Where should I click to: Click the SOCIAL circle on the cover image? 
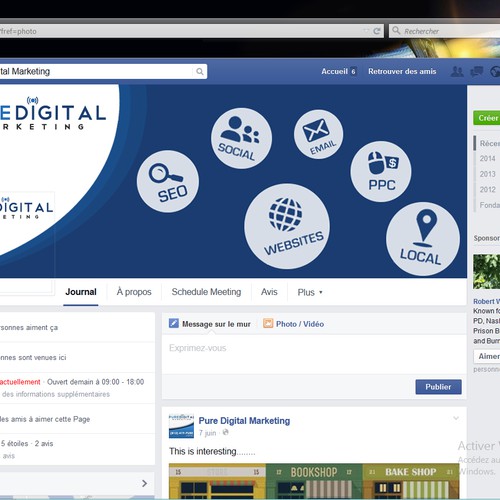coord(241,138)
